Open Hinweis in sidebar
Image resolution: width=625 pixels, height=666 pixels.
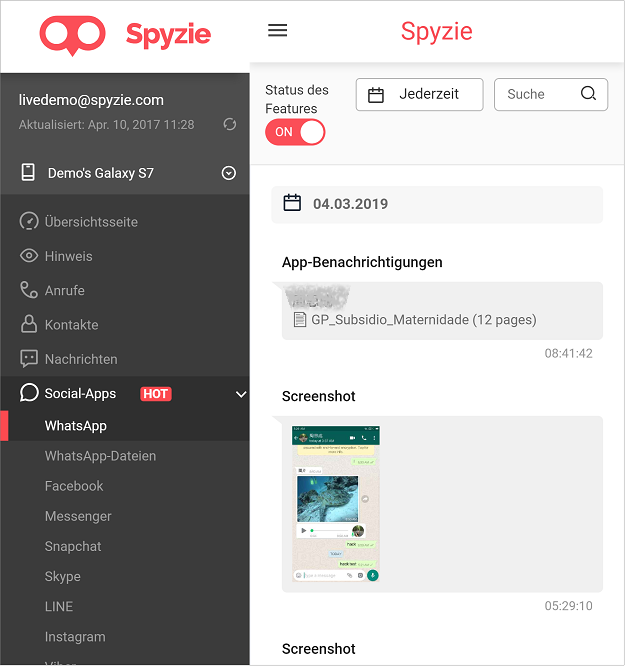68,256
